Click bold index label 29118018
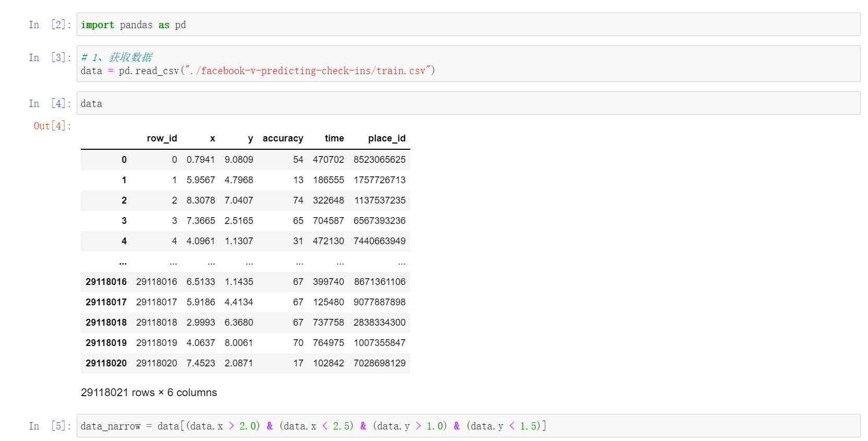The image size is (868, 441). point(106,323)
